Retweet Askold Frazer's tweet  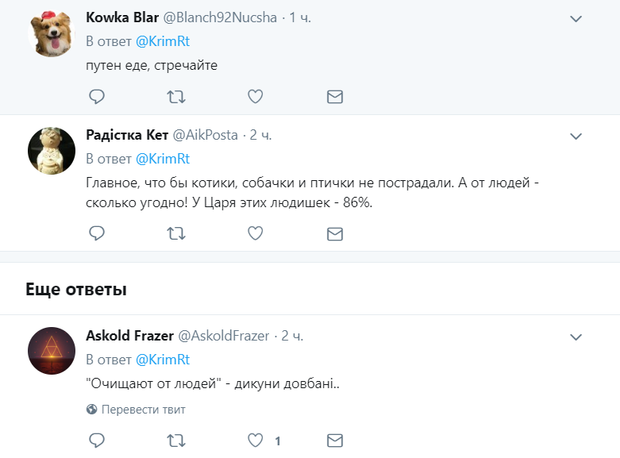pos(176,440)
